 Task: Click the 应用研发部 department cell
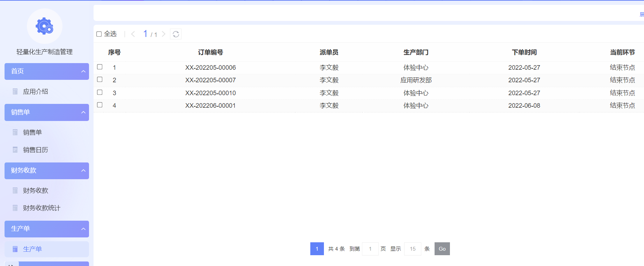pyautogui.click(x=416, y=80)
